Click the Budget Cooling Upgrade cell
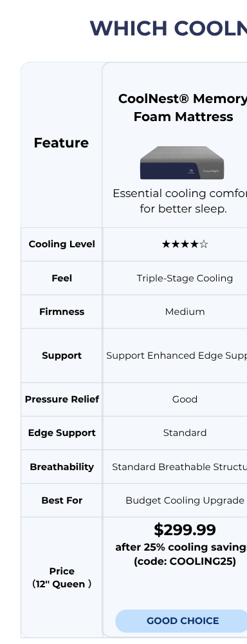The height and width of the screenshot is (644, 247). (x=185, y=500)
